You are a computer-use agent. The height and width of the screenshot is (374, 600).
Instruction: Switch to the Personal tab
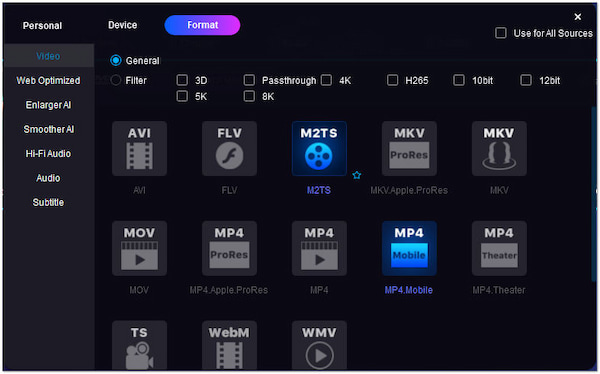(x=42, y=26)
